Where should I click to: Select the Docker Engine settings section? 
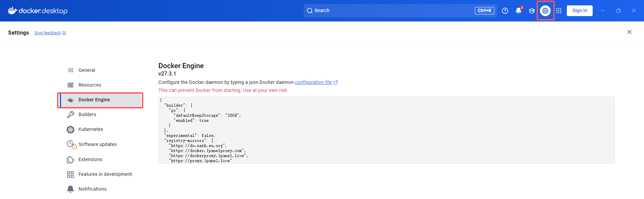pos(100,100)
